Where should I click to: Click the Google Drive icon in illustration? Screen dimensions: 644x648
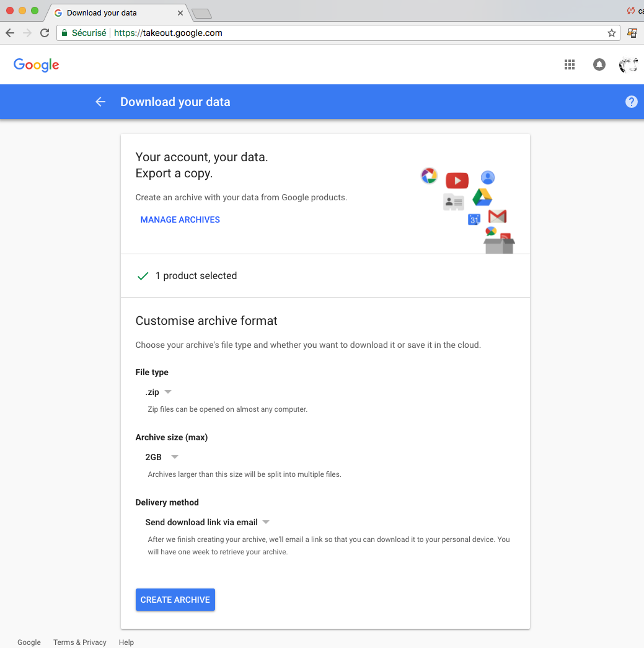click(482, 197)
